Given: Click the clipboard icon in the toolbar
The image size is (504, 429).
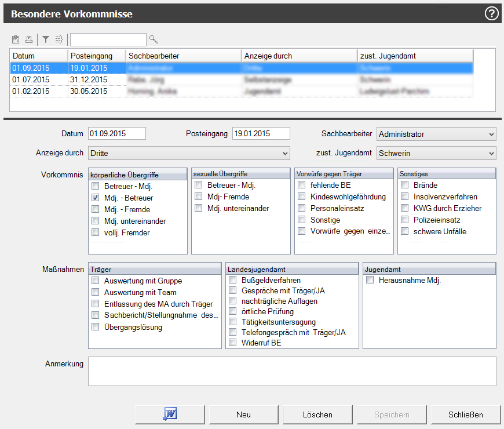Looking at the screenshot, I should pyautogui.click(x=16, y=39).
